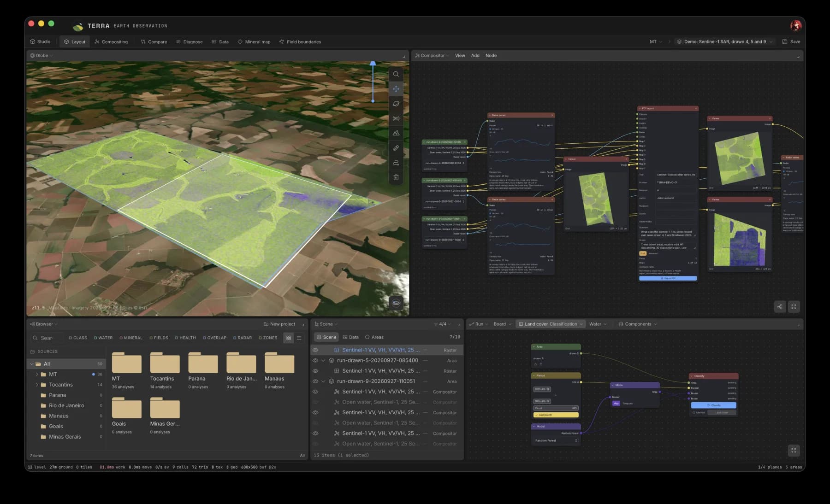Switch to the Compositing workspace tab
Viewport: 830px width, 504px height.
pyautogui.click(x=111, y=42)
